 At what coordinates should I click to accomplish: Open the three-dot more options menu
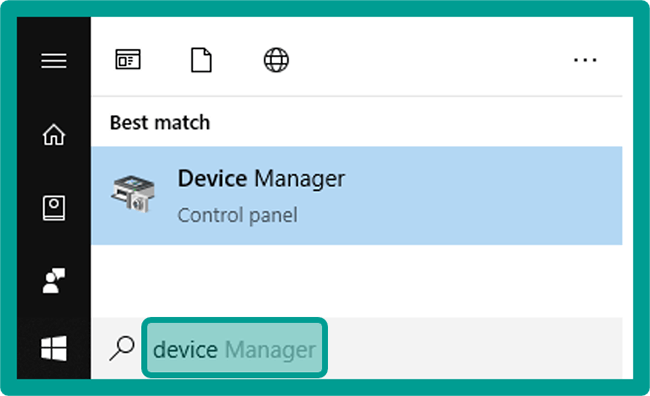pos(585,60)
